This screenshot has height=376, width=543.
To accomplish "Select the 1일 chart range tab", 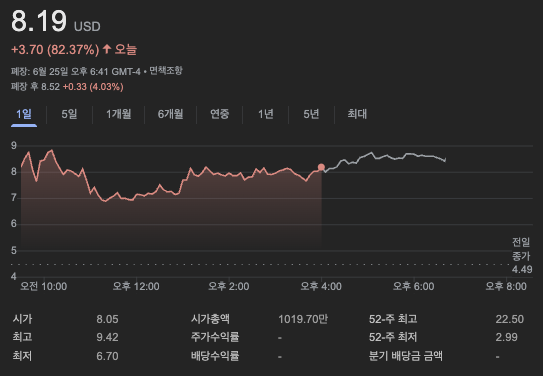I will point(24,114).
